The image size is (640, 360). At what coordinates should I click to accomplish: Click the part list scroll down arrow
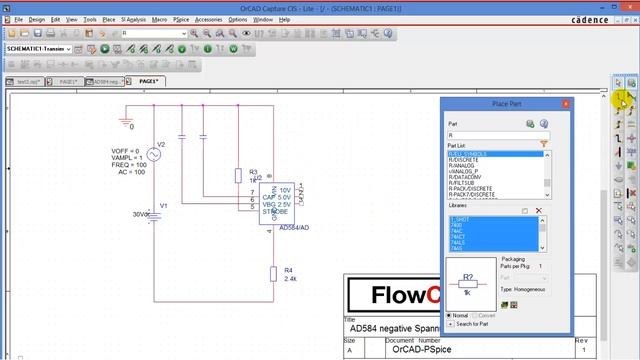click(547, 195)
